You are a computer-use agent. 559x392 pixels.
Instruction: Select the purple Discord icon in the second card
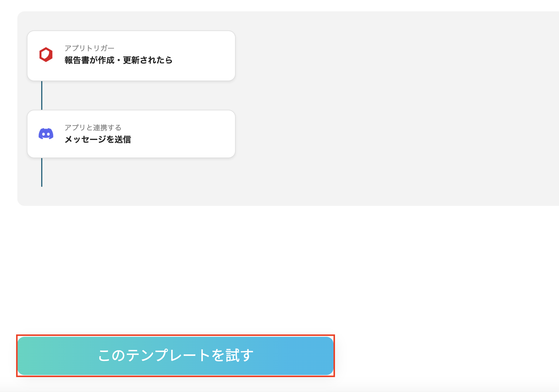(46, 134)
